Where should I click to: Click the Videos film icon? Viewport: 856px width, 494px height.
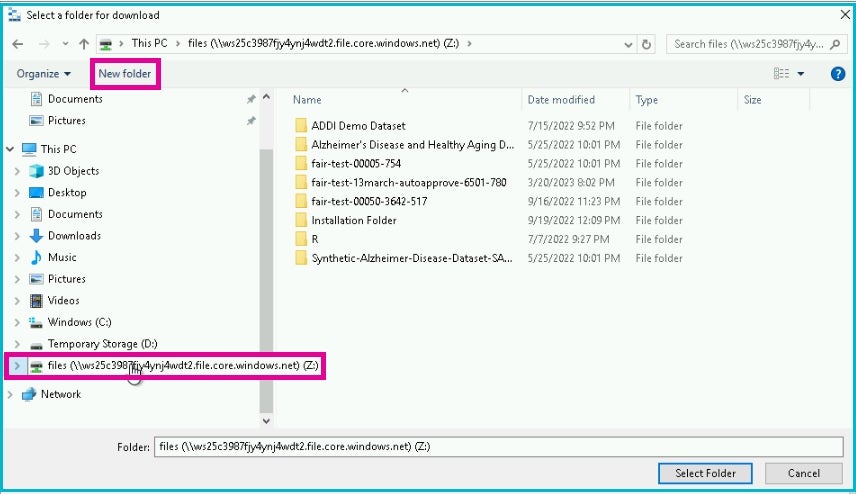click(36, 301)
